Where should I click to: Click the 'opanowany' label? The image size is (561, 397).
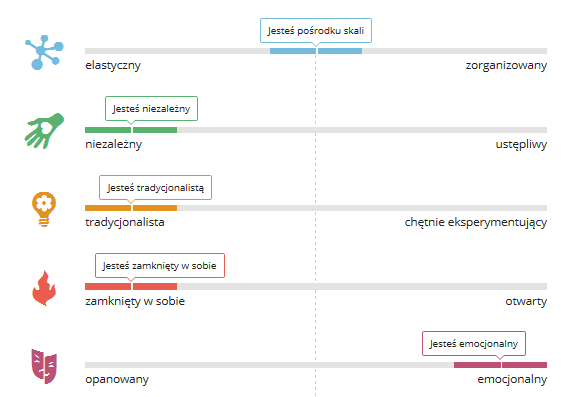117,379
